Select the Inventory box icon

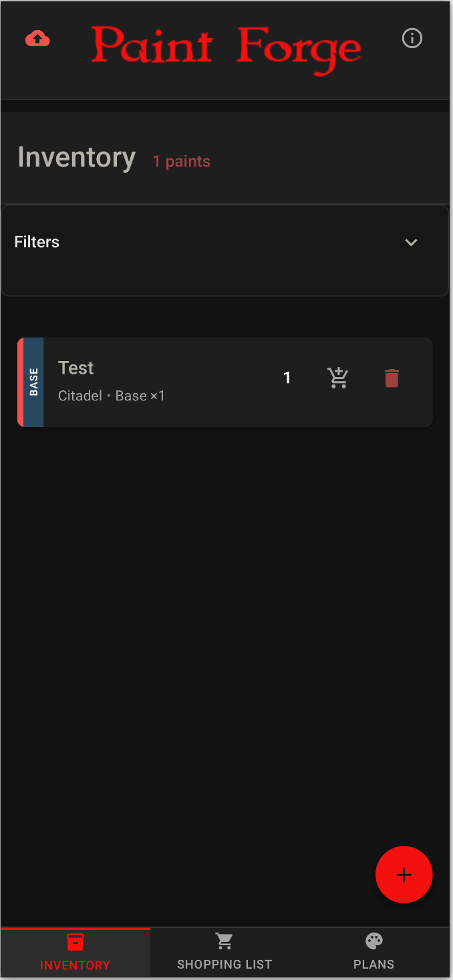[x=75, y=941]
